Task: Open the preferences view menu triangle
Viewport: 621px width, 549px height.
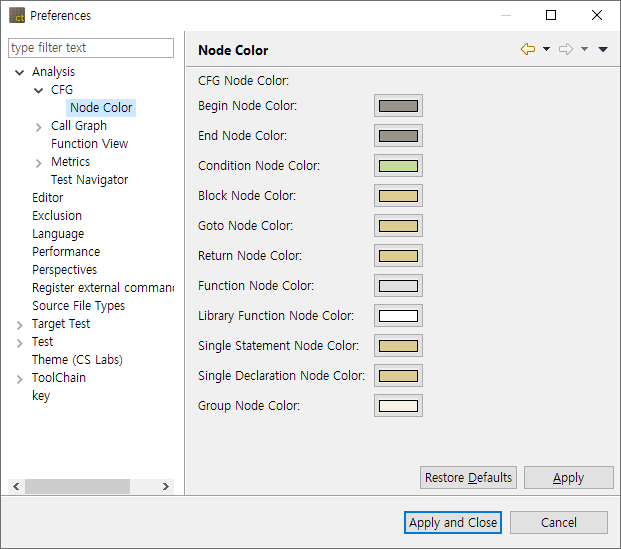Action: 603,50
